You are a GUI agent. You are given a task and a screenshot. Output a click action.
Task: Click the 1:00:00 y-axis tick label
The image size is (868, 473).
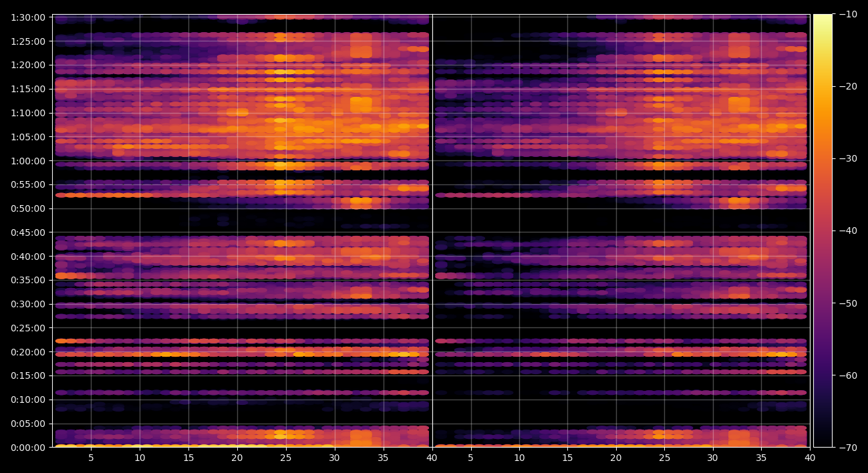tap(28, 161)
